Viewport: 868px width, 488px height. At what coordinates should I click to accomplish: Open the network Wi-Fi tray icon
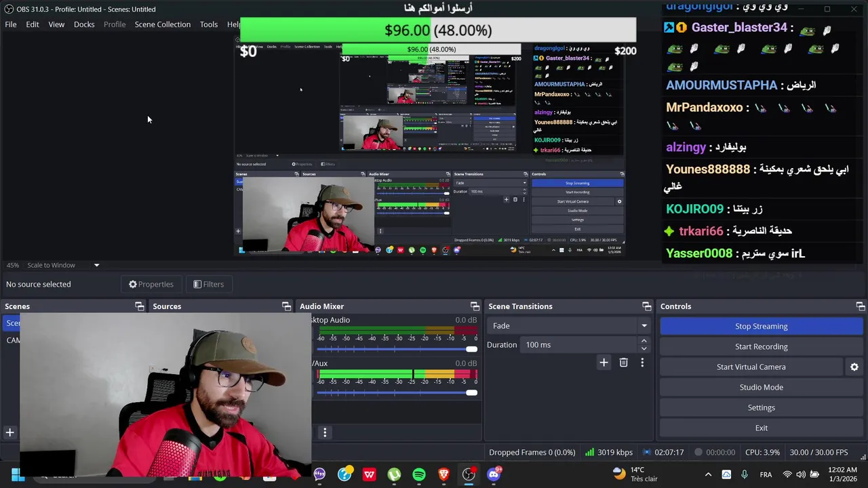[x=787, y=474]
